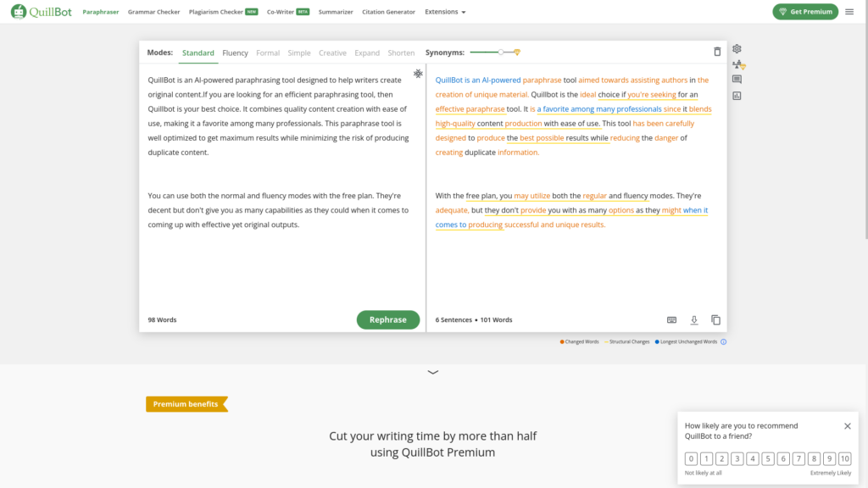Rate 2 in the recommend survey
The height and width of the screenshot is (488, 868).
coord(722,458)
